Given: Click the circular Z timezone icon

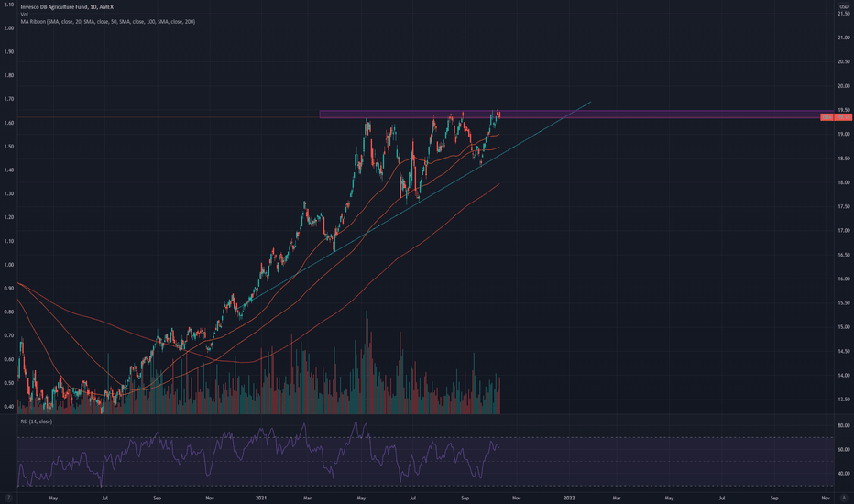Looking at the screenshot, I should click(x=8, y=498).
